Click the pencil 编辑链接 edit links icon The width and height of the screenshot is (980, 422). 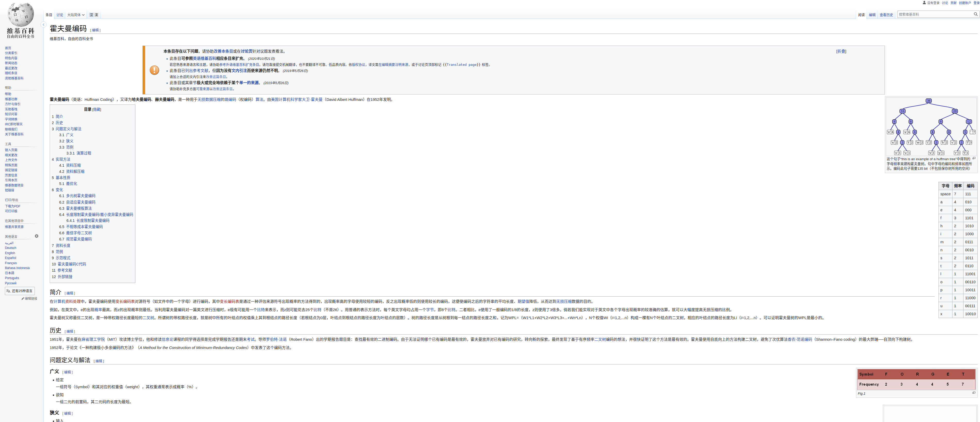tap(23, 299)
